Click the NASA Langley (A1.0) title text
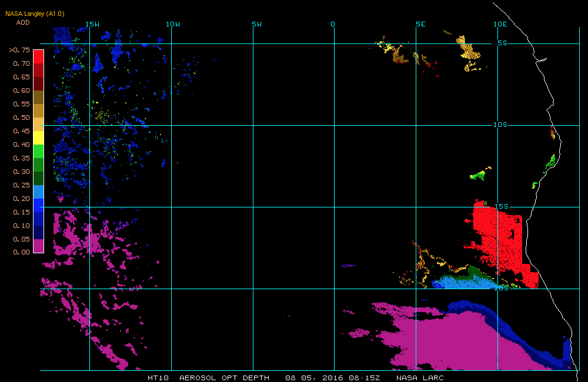The width and height of the screenshot is (588, 382). tap(35, 14)
